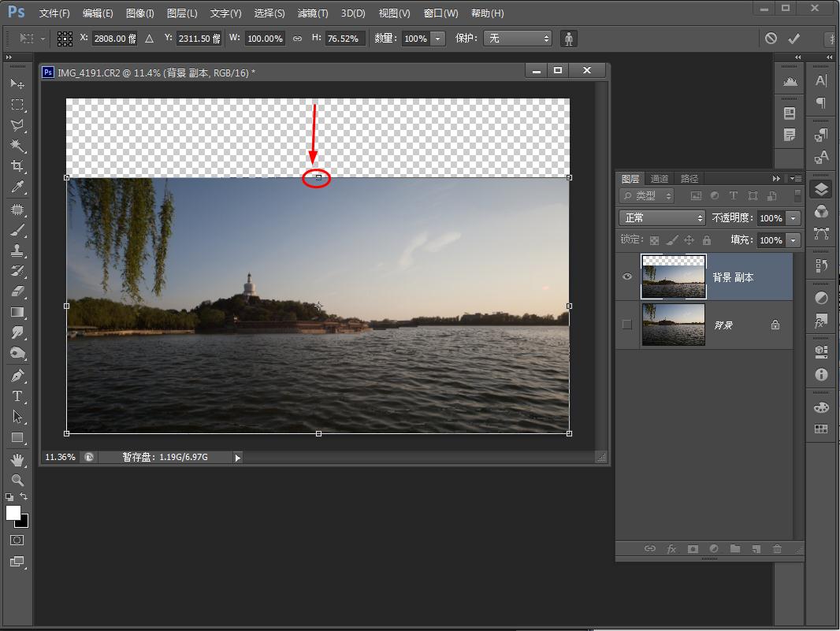This screenshot has width=840, height=631.
Task: Click the H height percentage field
Action: 344,39
